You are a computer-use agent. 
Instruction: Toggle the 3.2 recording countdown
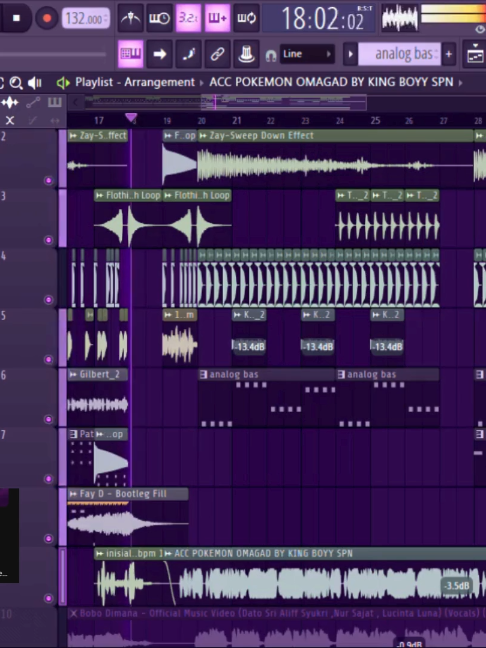(188, 18)
